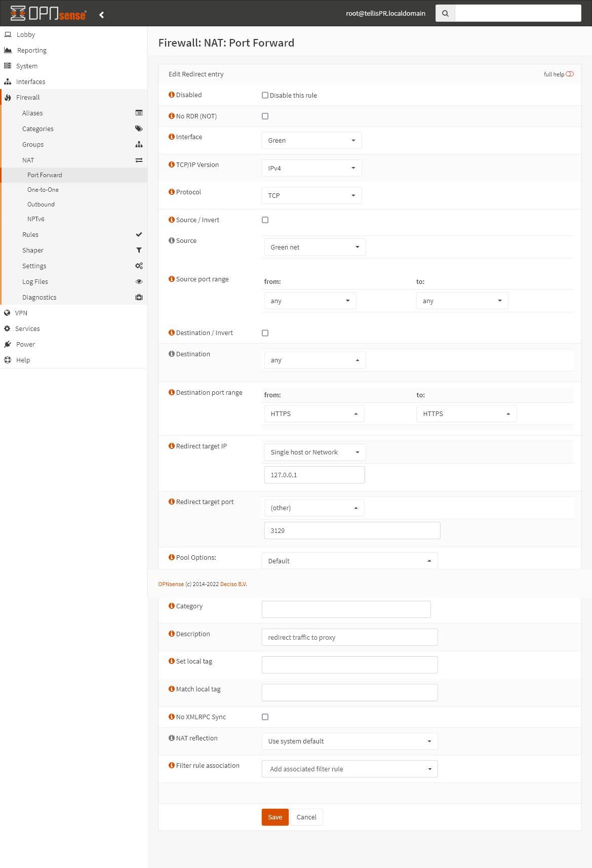
Task: Show help info for NAT reflection
Action: click(x=172, y=738)
